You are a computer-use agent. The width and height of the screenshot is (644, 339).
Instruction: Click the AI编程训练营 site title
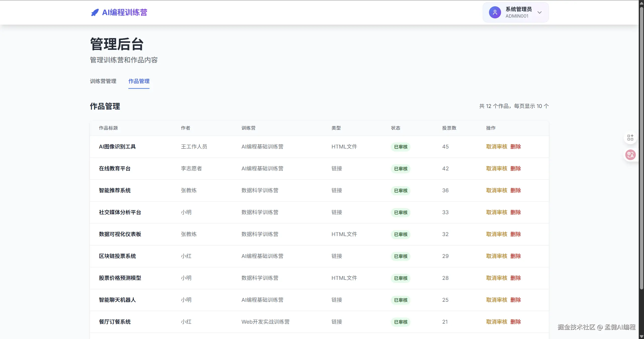coord(124,12)
